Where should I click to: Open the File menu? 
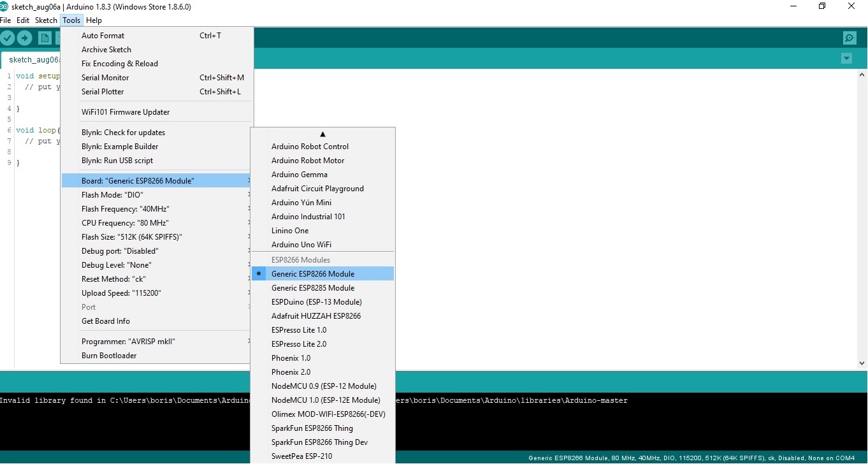pyautogui.click(x=6, y=20)
